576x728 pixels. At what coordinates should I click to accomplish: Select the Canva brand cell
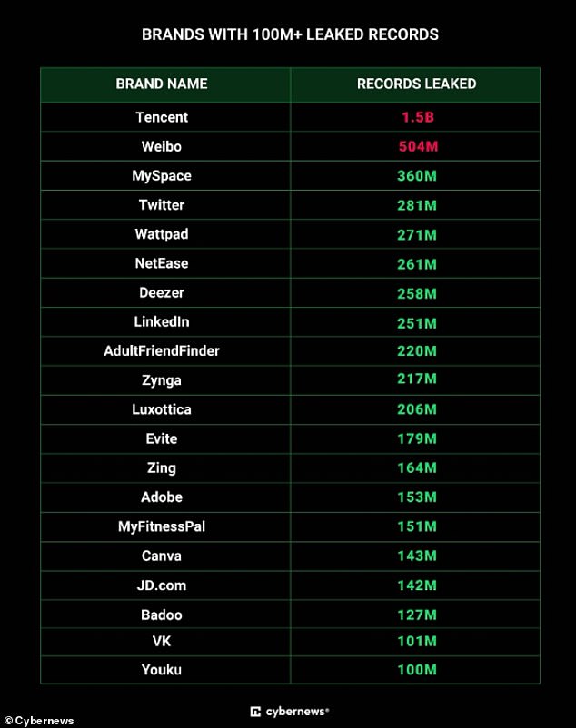[x=162, y=556]
